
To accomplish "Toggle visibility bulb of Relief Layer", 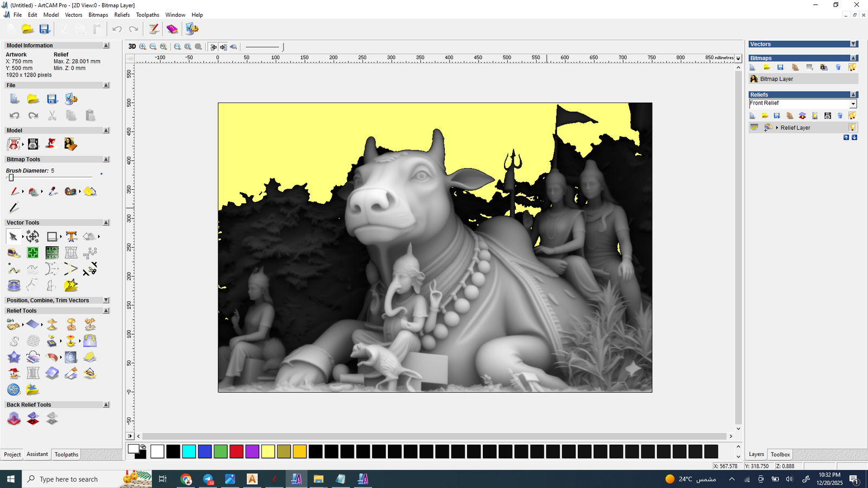I will [852, 127].
